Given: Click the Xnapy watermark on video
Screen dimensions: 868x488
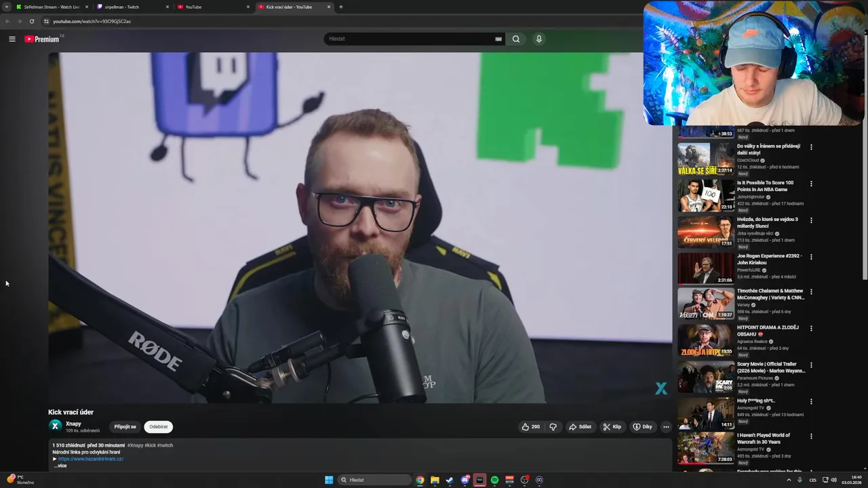Looking at the screenshot, I should tap(660, 388).
